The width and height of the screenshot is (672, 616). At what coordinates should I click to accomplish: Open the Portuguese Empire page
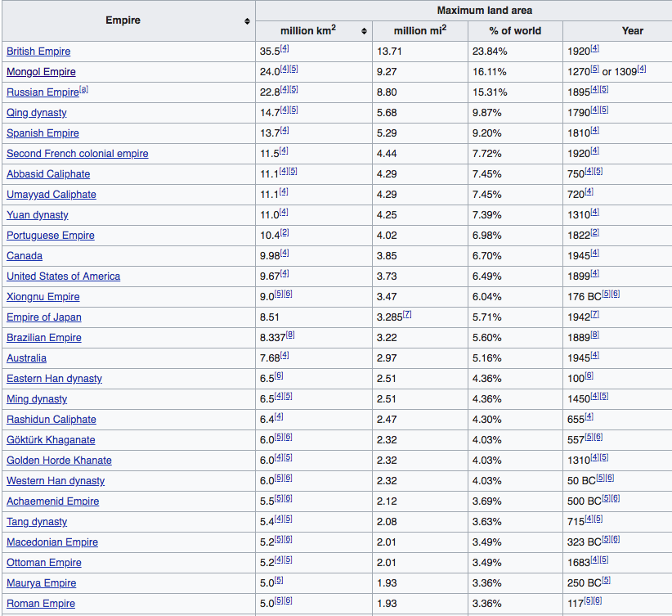51,236
